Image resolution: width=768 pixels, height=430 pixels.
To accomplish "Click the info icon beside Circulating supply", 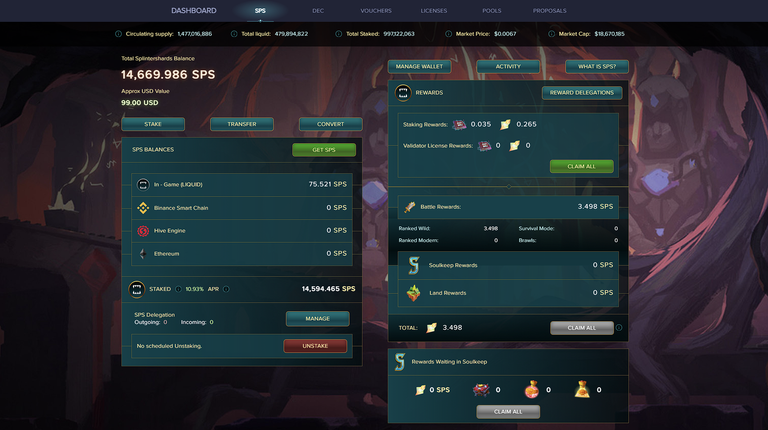I will click(x=118, y=34).
